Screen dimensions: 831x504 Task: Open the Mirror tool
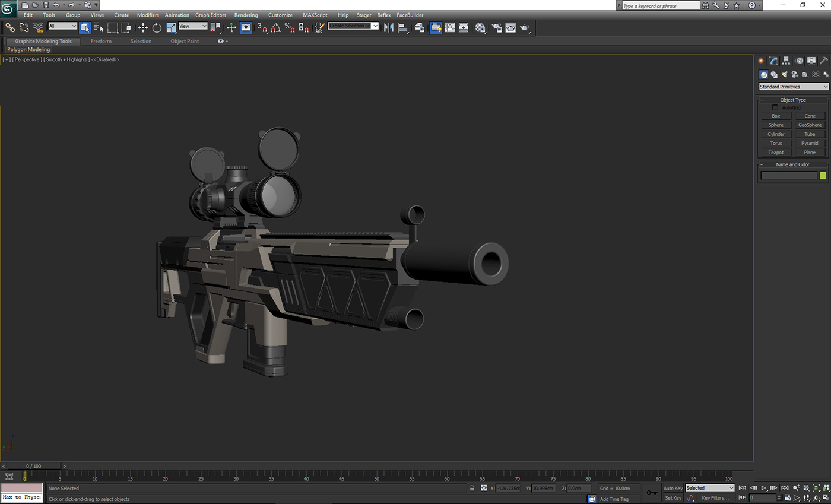coord(388,27)
